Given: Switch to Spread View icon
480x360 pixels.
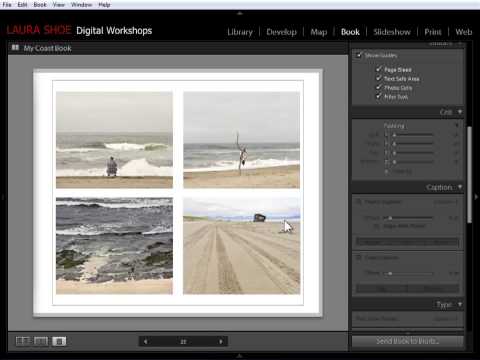Looking at the screenshot, I should (41, 341).
